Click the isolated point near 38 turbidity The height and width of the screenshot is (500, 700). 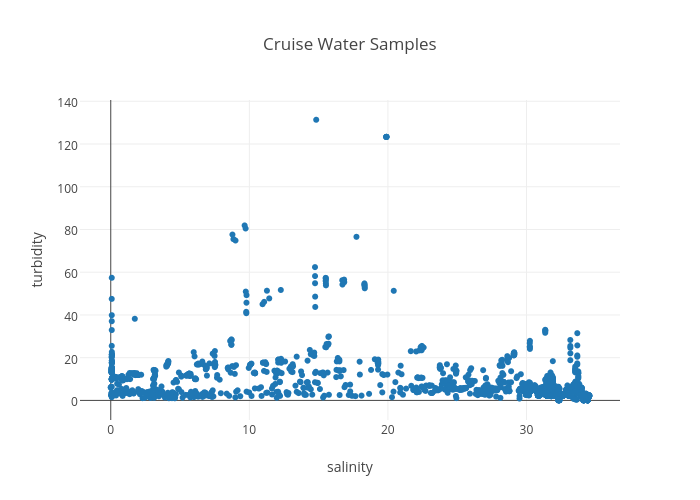[x=135, y=319]
